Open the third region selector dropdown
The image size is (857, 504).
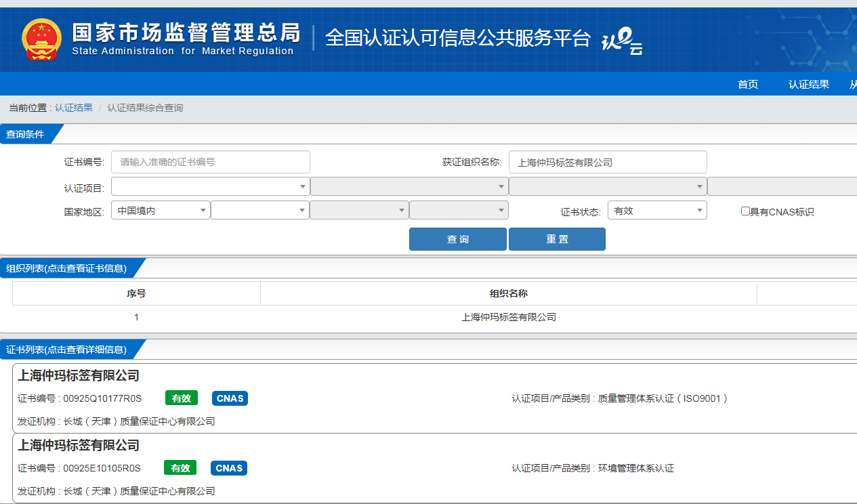[x=359, y=210]
